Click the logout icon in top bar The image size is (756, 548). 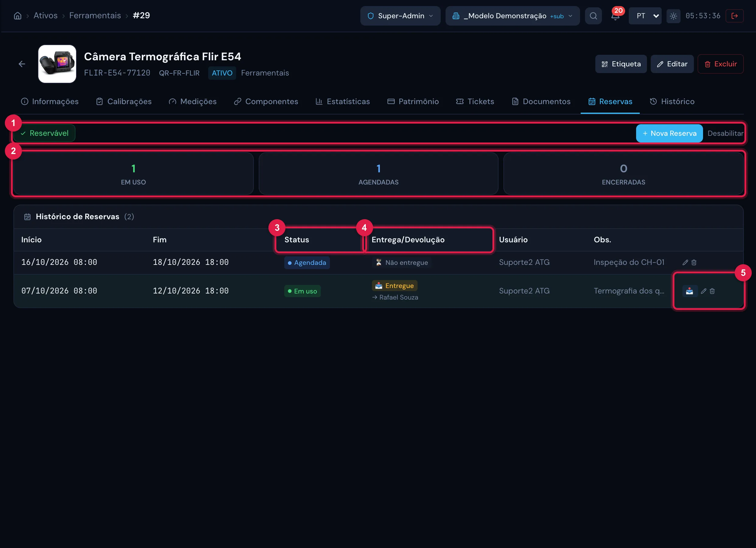click(x=734, y=16)
